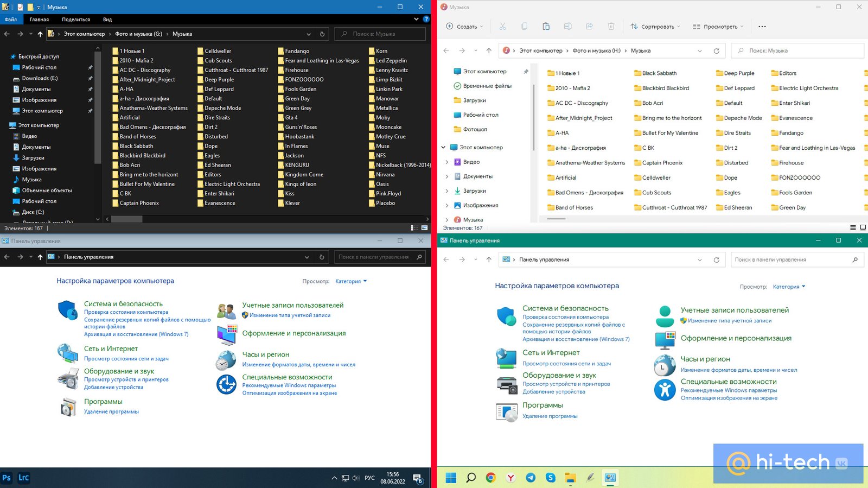Expand the Видео node in light explorer

coord(446,162)
